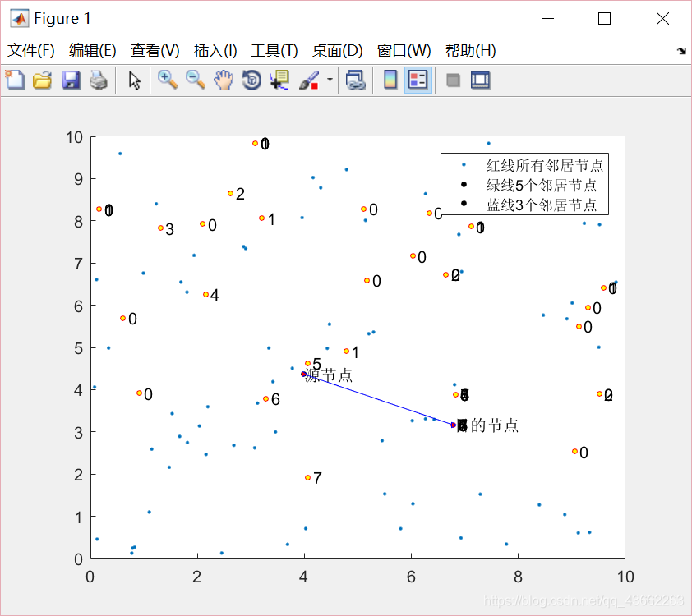This screenshot has width=692, height=616.
Task: Click the New Figure icon
Action: 15,80
